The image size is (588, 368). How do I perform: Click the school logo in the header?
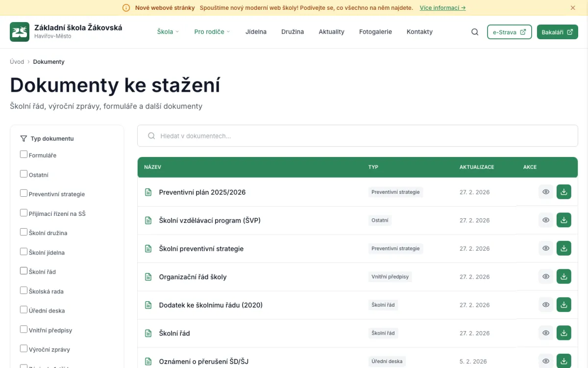(20, 31)
